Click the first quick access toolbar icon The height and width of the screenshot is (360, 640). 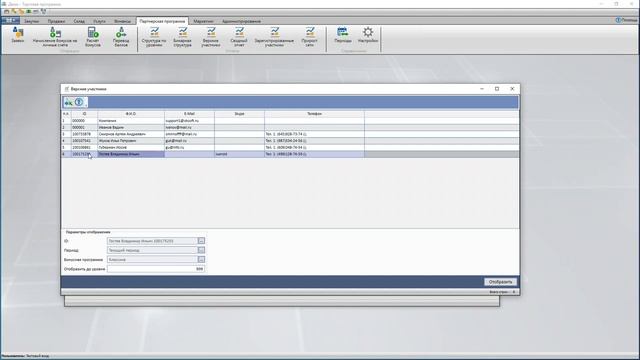tap(7, 11)
